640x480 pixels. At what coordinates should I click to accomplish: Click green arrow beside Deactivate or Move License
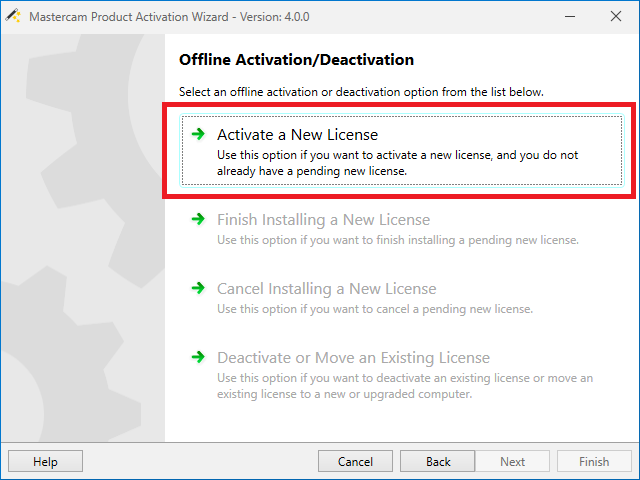point(198,357)
